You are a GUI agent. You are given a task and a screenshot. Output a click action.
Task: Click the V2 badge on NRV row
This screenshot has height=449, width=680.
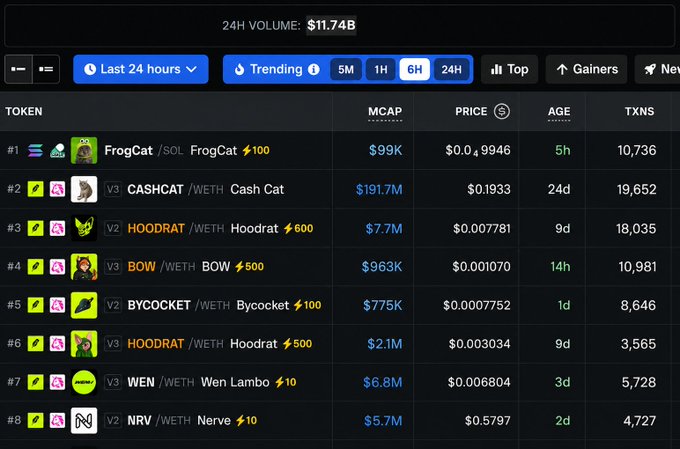tap(113, 420)
